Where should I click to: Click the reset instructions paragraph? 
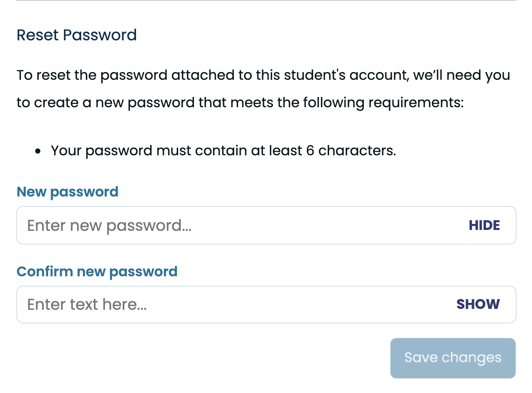point(263,89)
